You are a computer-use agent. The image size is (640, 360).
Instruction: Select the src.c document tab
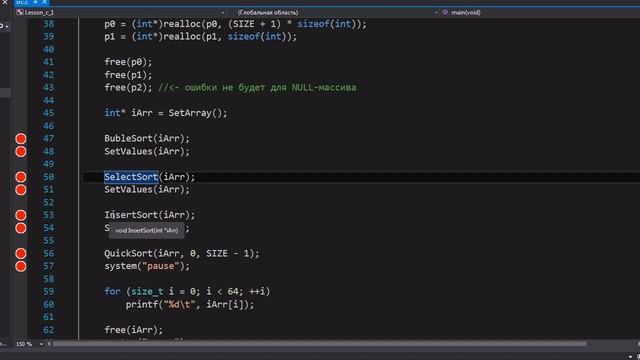pos(22,2)
